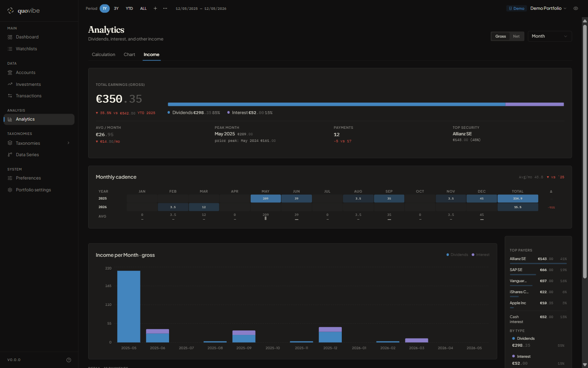Click the May 2025 cell showing 209
588x368 pixels.
(x=265, y=199)
